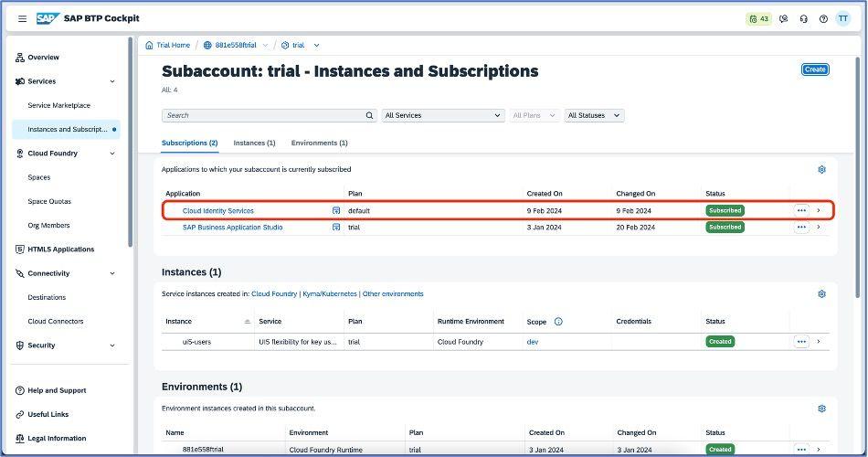Open the All Services filter dropdown
The width and height of the screenshot is (868, 457).
443,115
